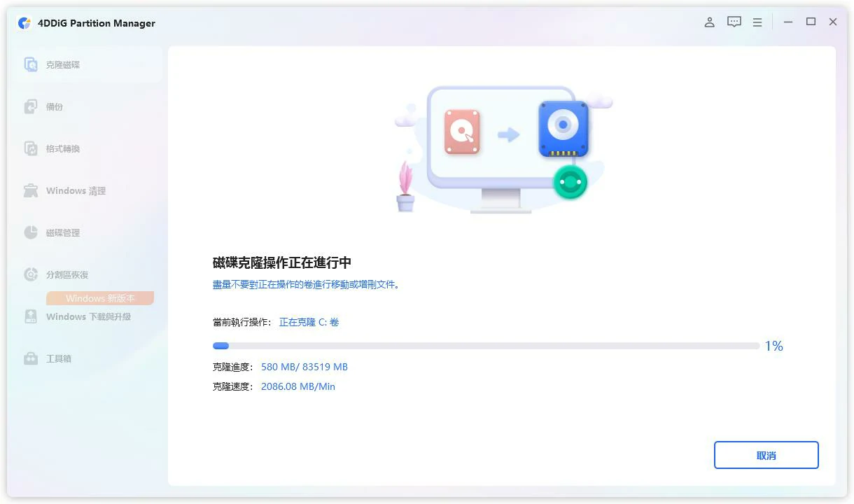The width and height of the screenshot is (854, 504).
Task: Open 工具箱 in sidebar
Action: 86,358
